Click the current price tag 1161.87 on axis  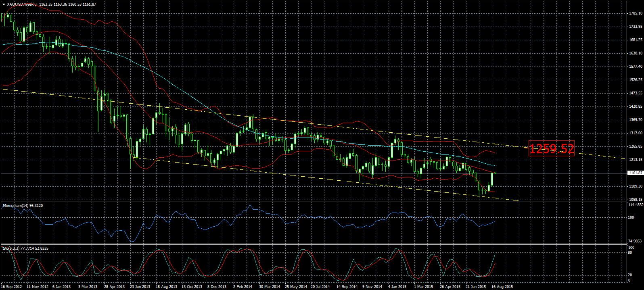pyautogui.click(x=635, y=173)
